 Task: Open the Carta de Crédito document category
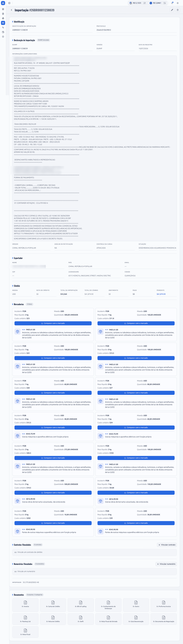[53, 605]
